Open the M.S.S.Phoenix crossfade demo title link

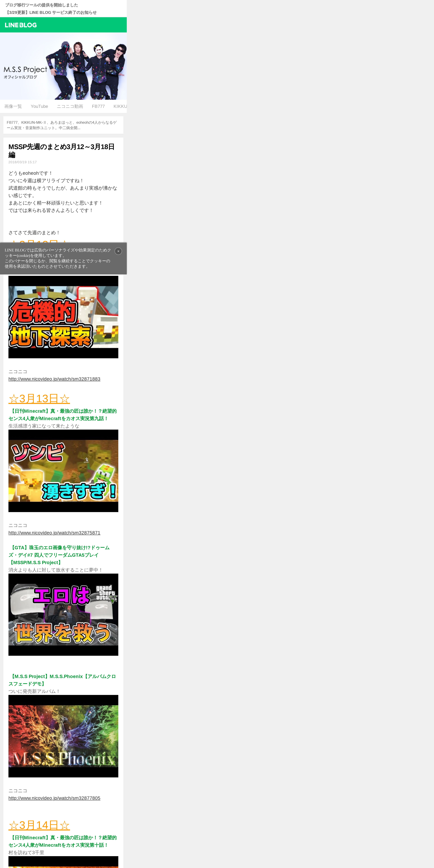tap(62, 680)
